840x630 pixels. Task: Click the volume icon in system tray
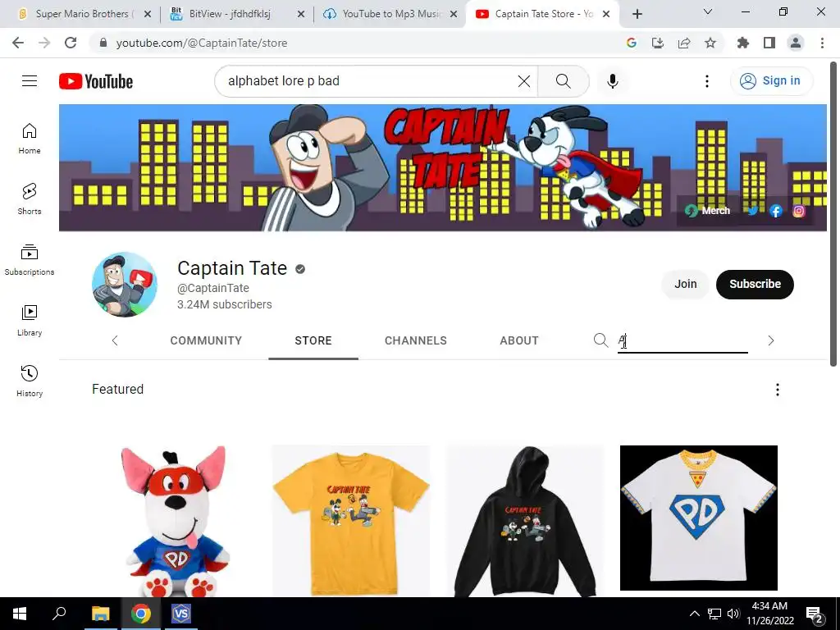pyautogui.click(x=733, y=614)
